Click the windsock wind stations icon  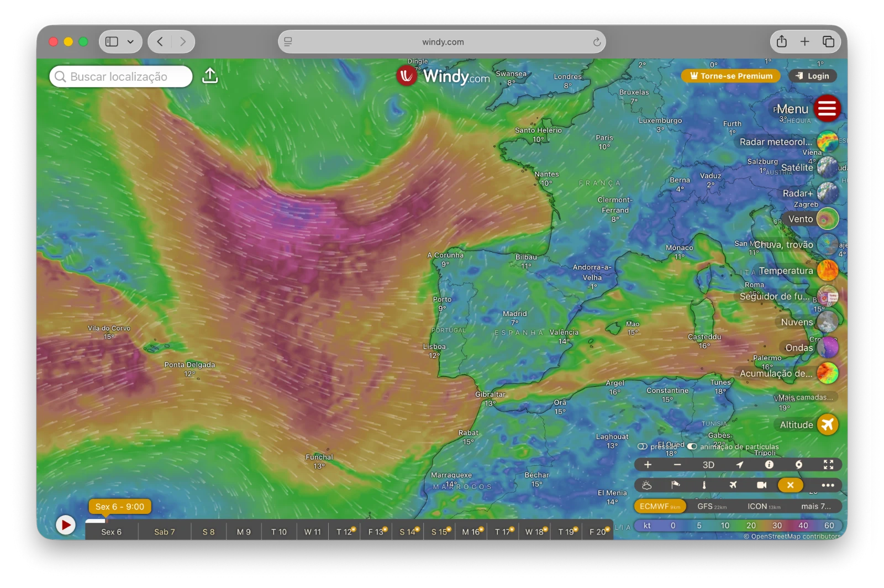[675, 485]
